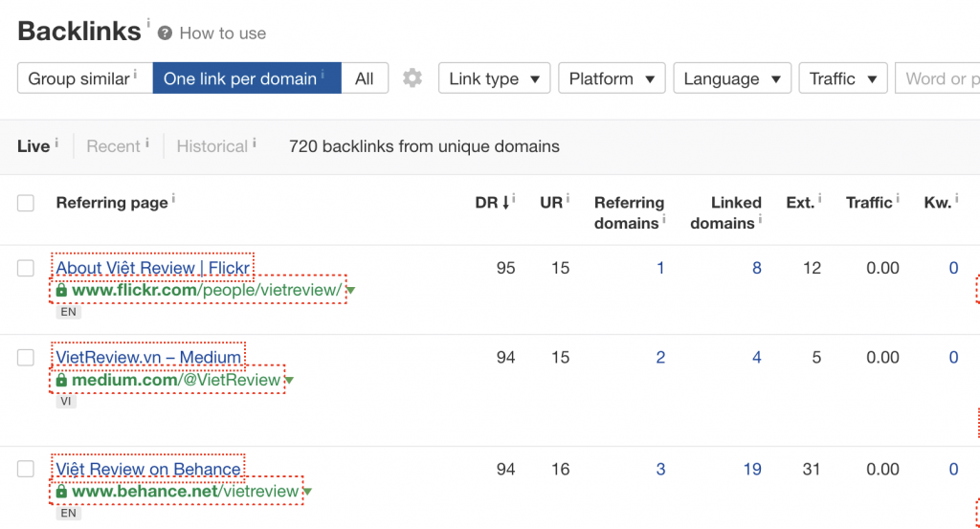Check the box for the Medium row

click(26, 357)
